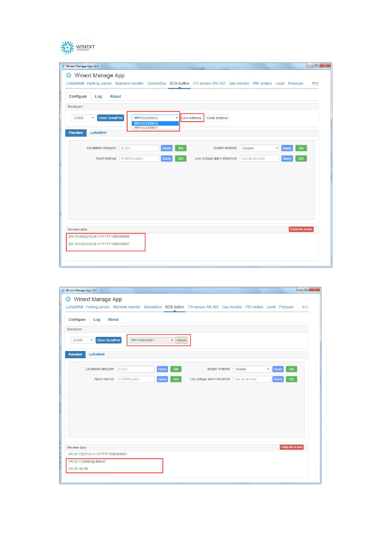Pick highlighted address ffffff1000009686 in the list

pos(155,124)
